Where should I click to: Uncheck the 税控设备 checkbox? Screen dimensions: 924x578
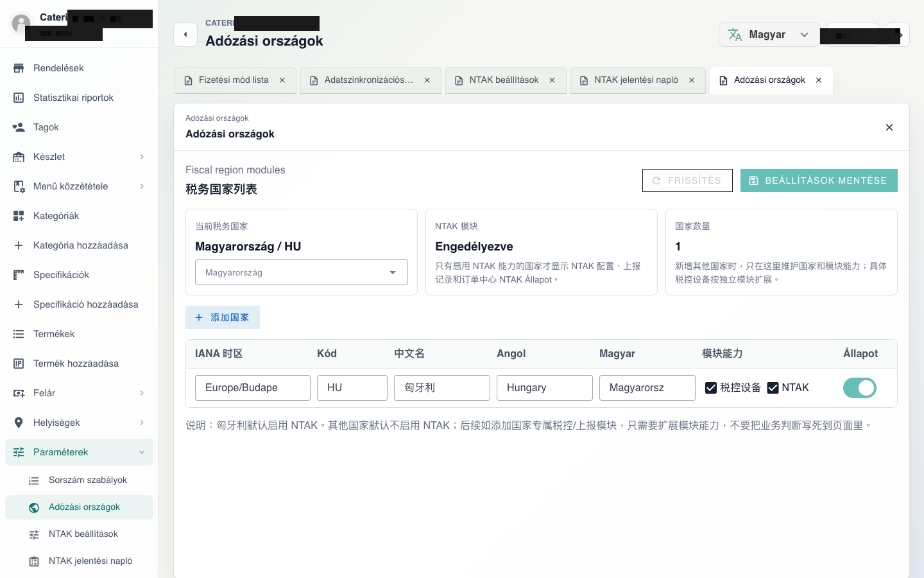pyautogui.click(x=711, y=388)
